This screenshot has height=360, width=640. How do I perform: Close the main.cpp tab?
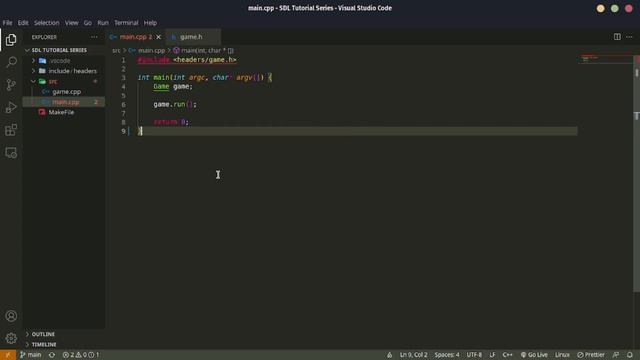[159, 37]
